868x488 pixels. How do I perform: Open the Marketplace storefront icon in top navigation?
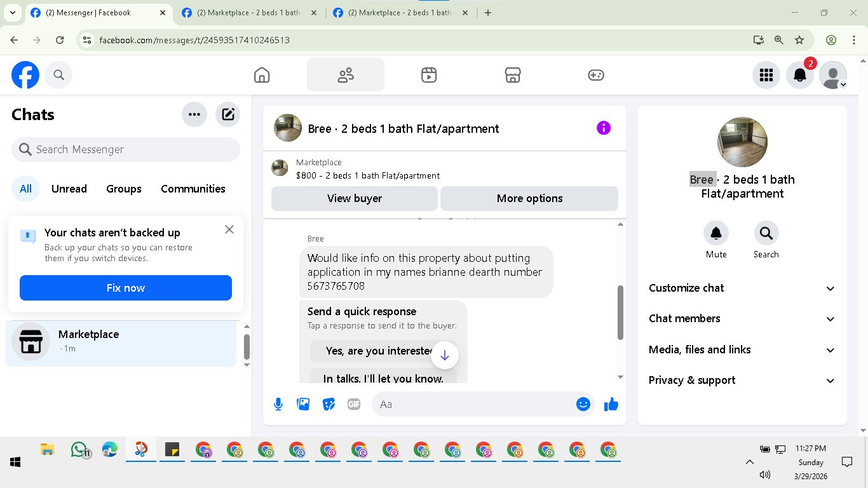pyautogui.click(x=513, y=75)
